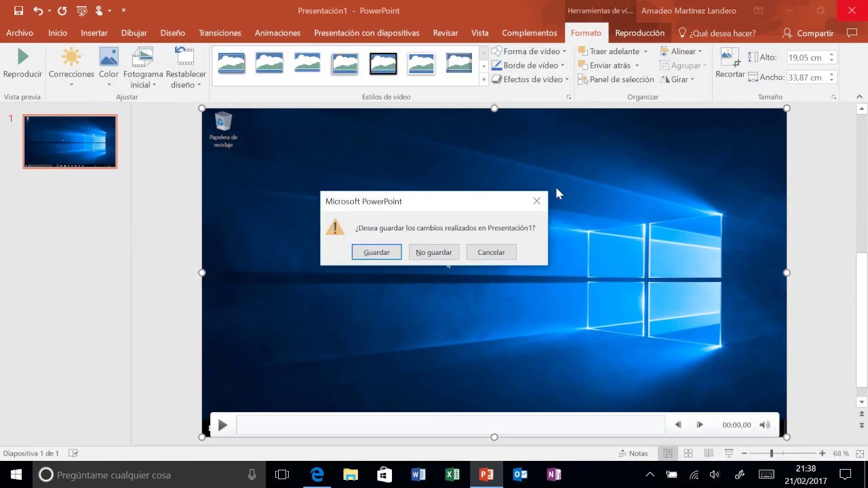Open Forma de vídeo dropdown

pyautogui.click(x=529, y=52)
